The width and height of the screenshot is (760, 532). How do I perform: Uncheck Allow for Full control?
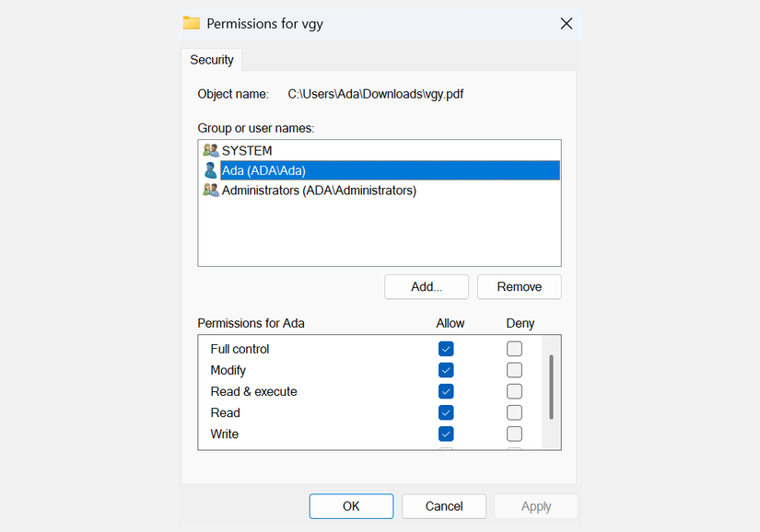446,349
